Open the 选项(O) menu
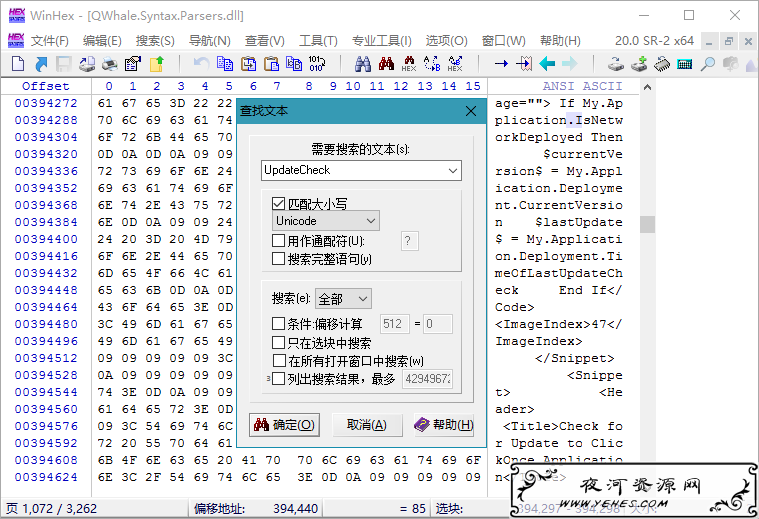759x519 pixels. pyautogui.click(x=446, y=41)
